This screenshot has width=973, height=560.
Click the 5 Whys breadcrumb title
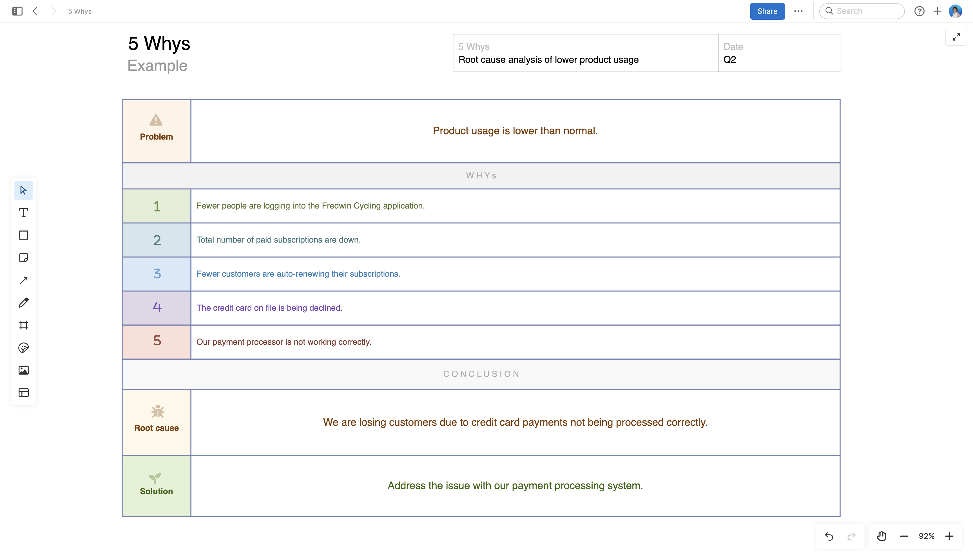pos(80,11)
